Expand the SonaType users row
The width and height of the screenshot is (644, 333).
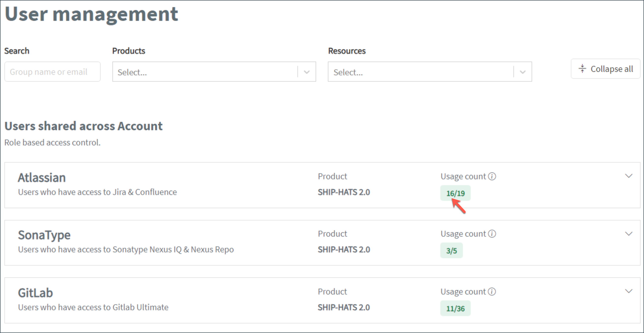click(629, 234)
